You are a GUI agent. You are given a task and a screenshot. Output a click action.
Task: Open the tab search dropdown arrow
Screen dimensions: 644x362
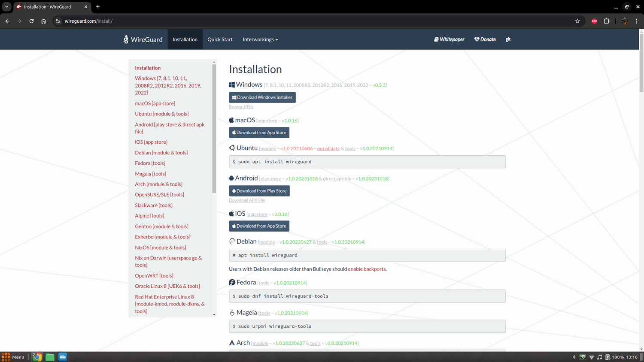[x=7, y=7]
